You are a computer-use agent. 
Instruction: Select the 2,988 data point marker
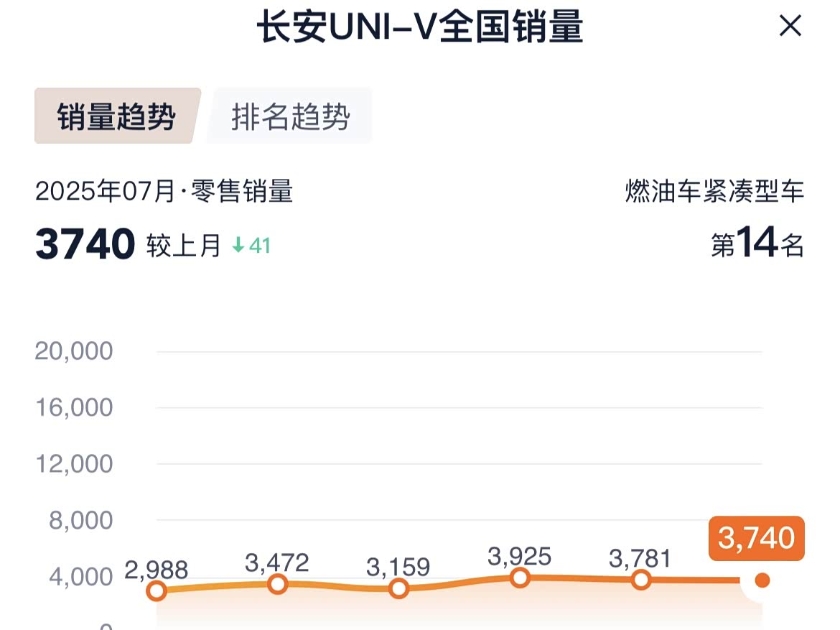[157, 591]
